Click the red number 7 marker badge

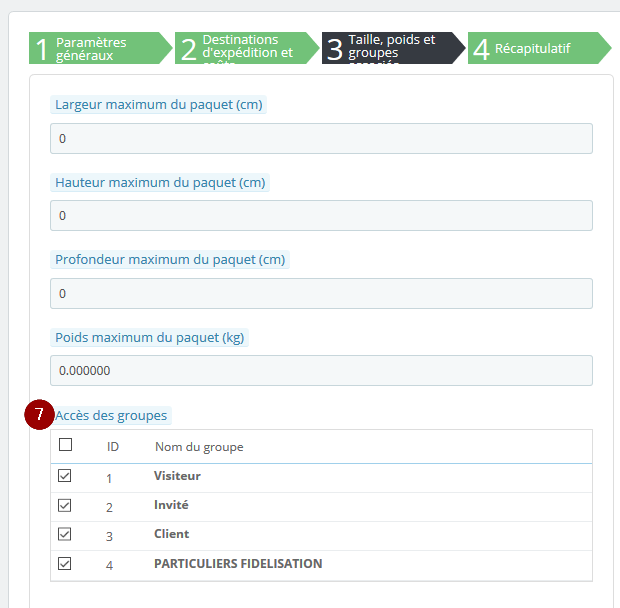pyautogui.click(x=39, y=414)
